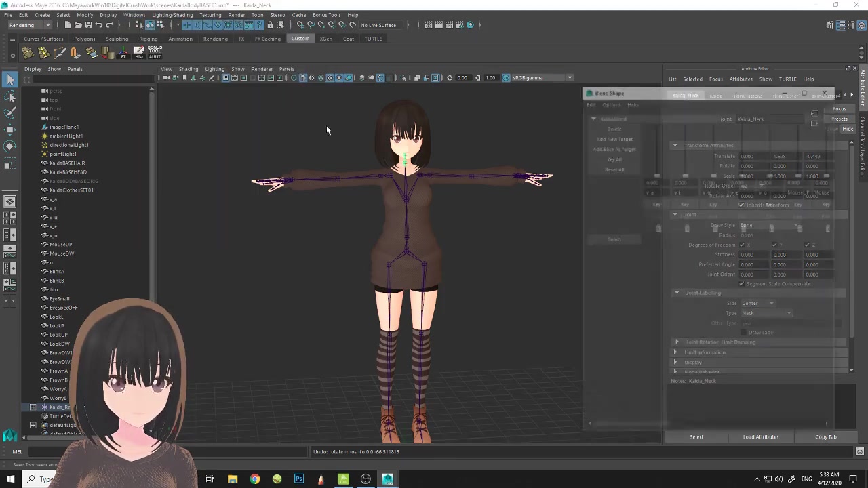Screen dimensions: 868x488
Task: Open the Lighting/Shading menu
Action: tap(172, 15)
